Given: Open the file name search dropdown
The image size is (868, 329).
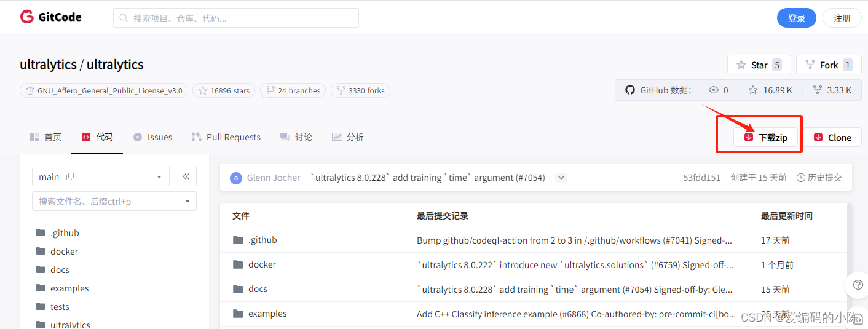Looking at the screenshot, I should [114, 201].
